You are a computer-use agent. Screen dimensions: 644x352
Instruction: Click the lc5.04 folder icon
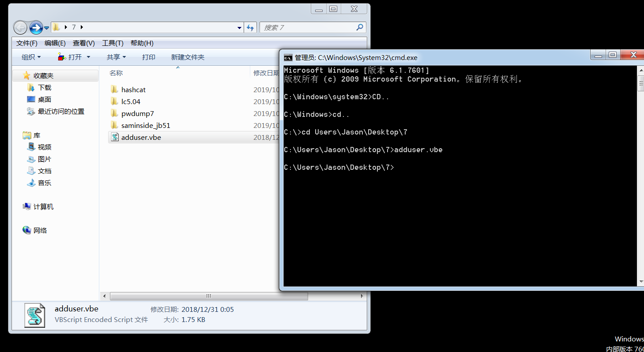click(115, 101)
